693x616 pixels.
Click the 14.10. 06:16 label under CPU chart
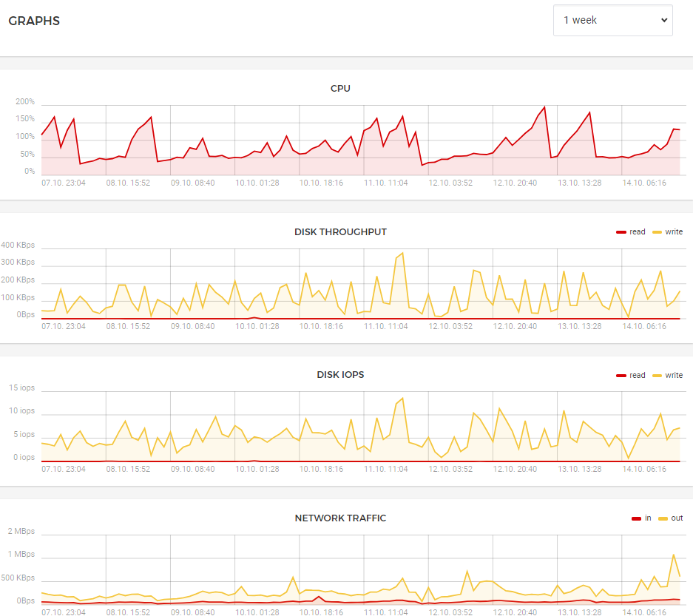(644, 183)
